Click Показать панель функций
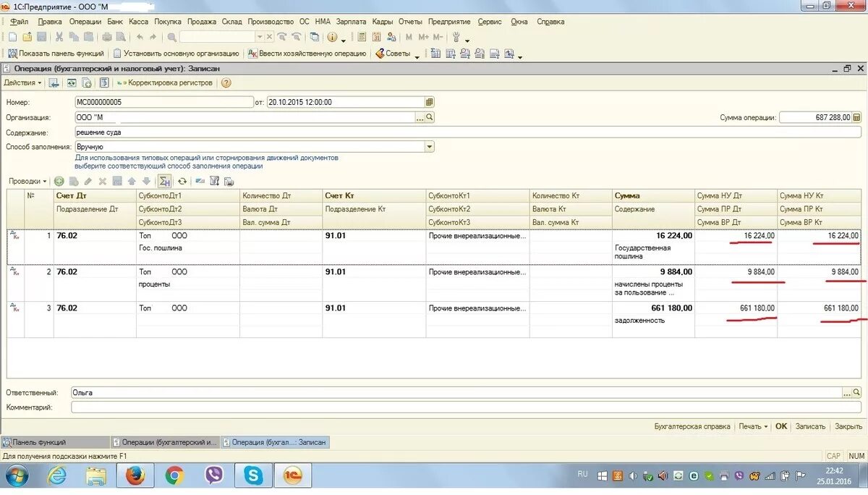This screenshot has width=868, height=495. 56,54
